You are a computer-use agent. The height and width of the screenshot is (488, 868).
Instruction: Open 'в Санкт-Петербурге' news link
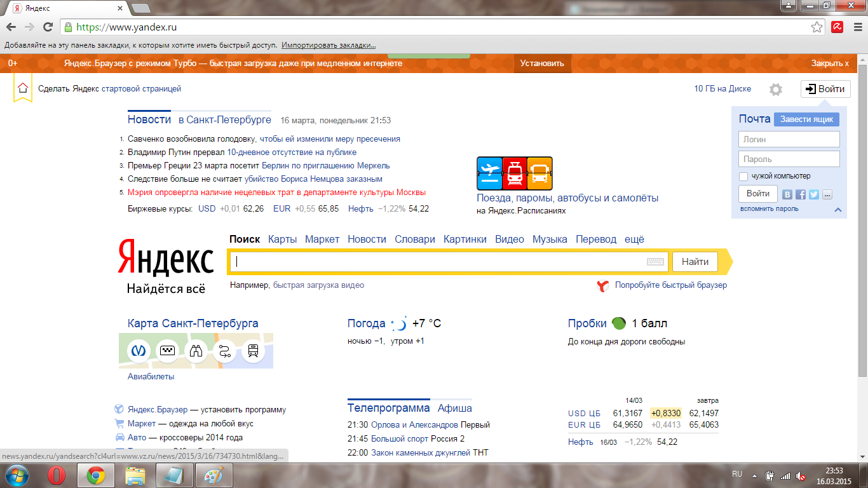coord(225,120)
